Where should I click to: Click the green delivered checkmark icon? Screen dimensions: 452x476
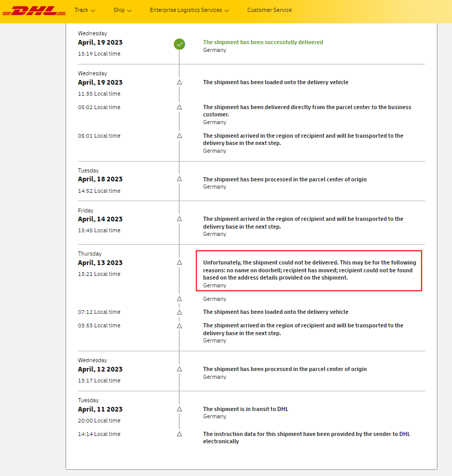click(179, 44)
